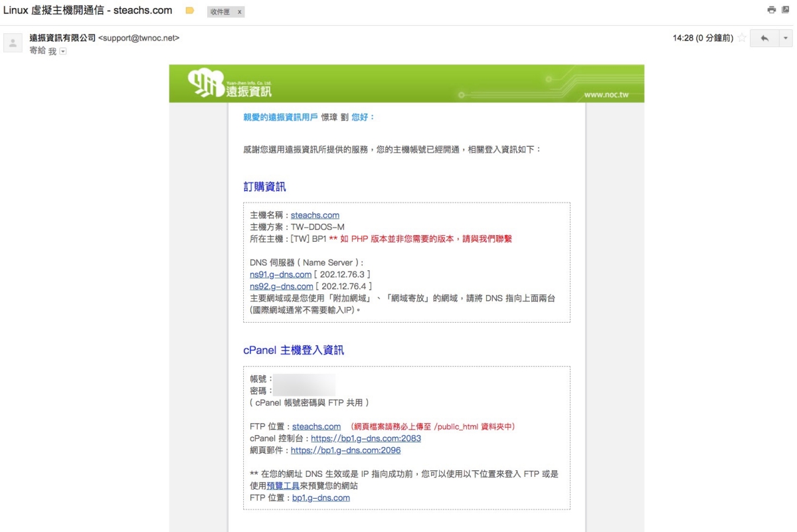This screenshot has width=797, height=532.
Task: Star this email message
Action: pyautogui.click(x=742, y=39)
